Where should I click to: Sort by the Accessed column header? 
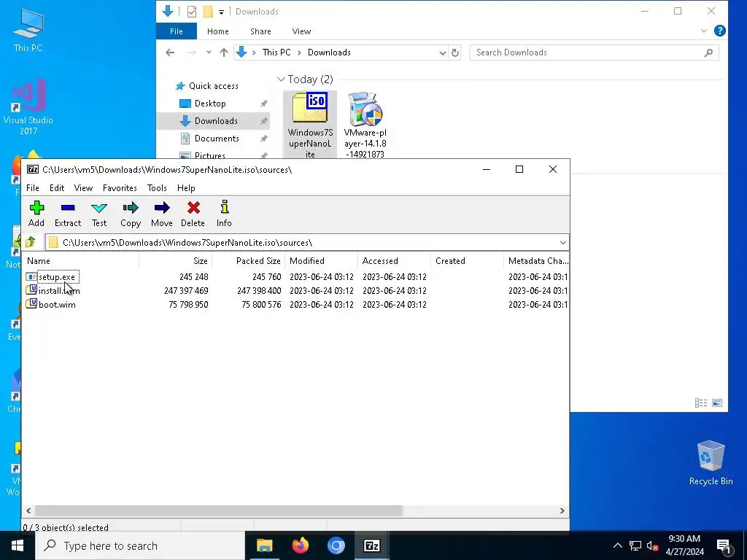click(x=394, y=261)
